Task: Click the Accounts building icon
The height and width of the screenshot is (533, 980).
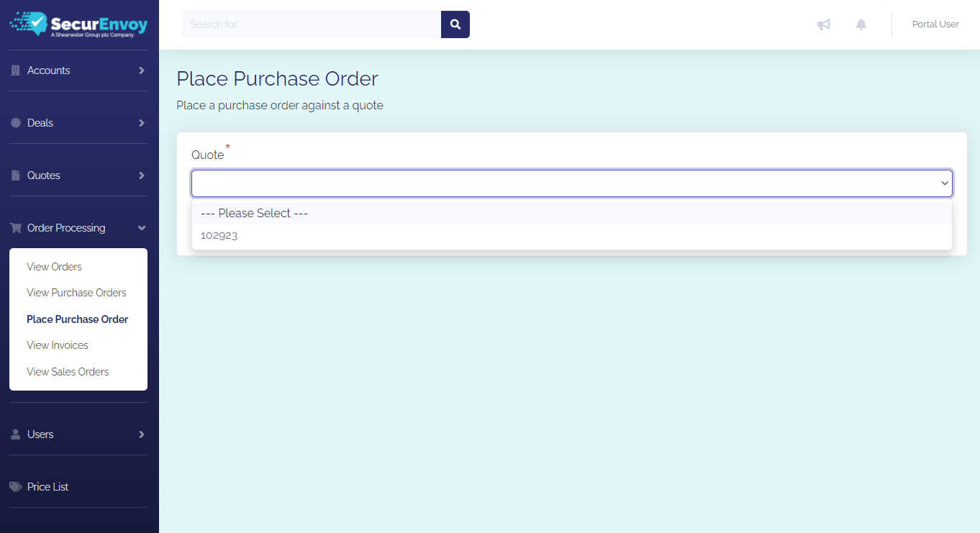Action: [16, 70]
